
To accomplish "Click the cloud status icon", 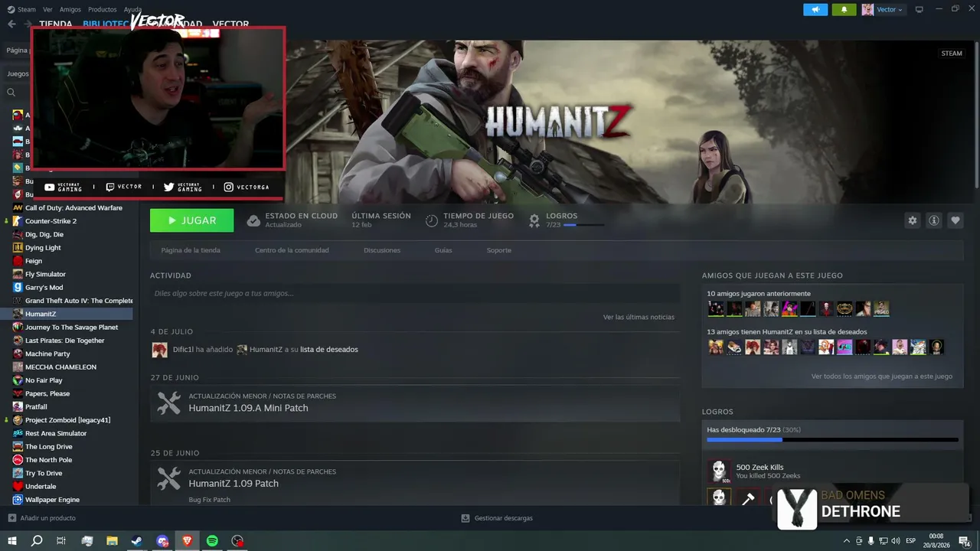I will (253, 220).
